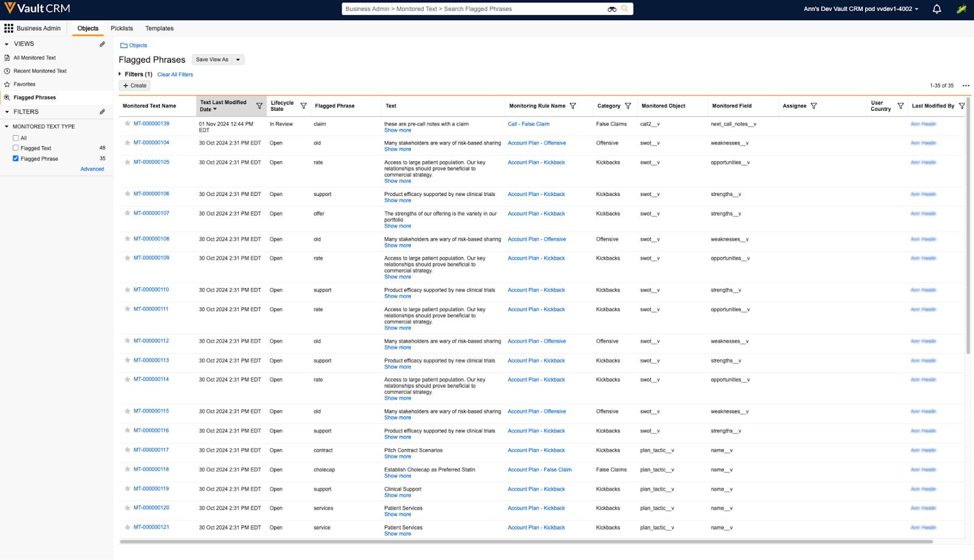Expand the Filters (1) disclosure triangle
The image size is (974, 560).
(x=120, y=74)
